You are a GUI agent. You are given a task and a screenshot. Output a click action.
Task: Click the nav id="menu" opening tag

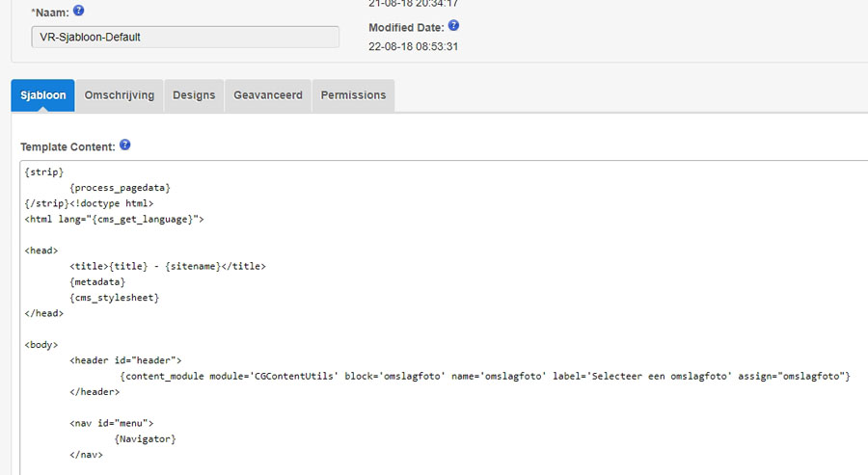pyautogui.click(x=111, y=423)
